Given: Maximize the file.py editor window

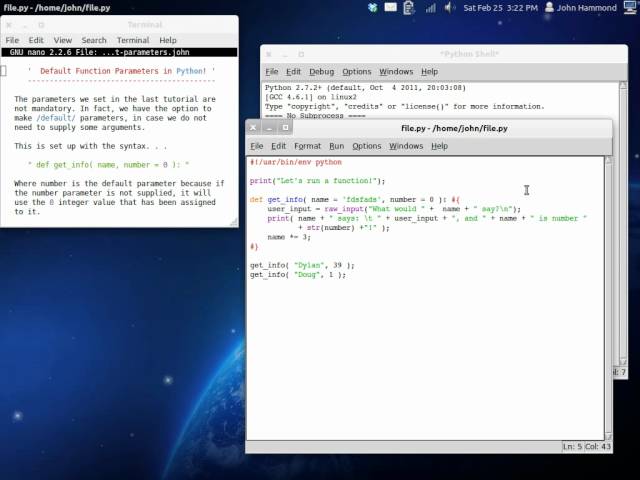Looking at the screenshot, I should coord(285,128).
